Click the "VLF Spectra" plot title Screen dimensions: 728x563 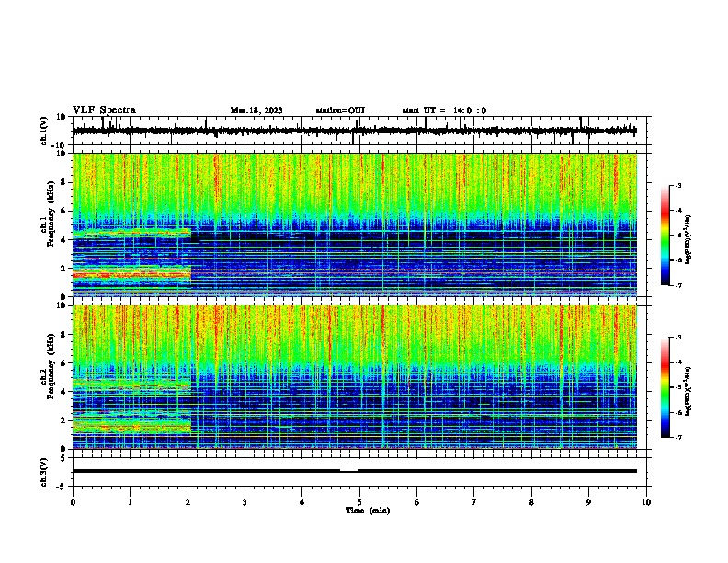click(104, 110)
